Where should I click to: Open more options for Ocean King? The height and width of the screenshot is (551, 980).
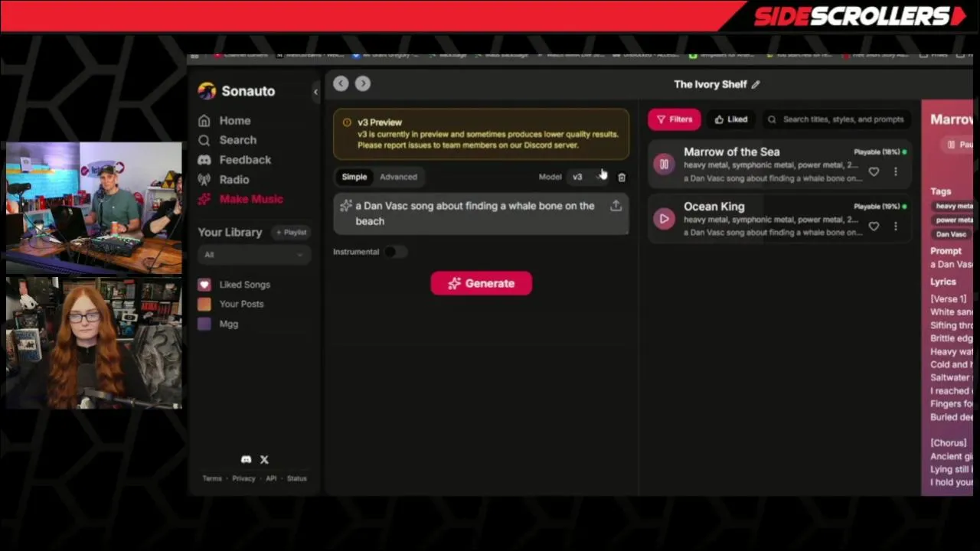[895, 227]
